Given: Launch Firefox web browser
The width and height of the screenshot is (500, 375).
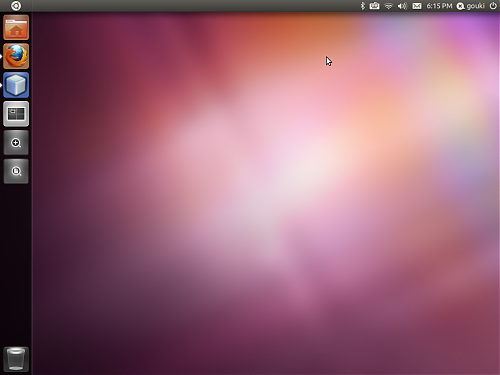Looking at the screenshot, I should click(16, 56).
